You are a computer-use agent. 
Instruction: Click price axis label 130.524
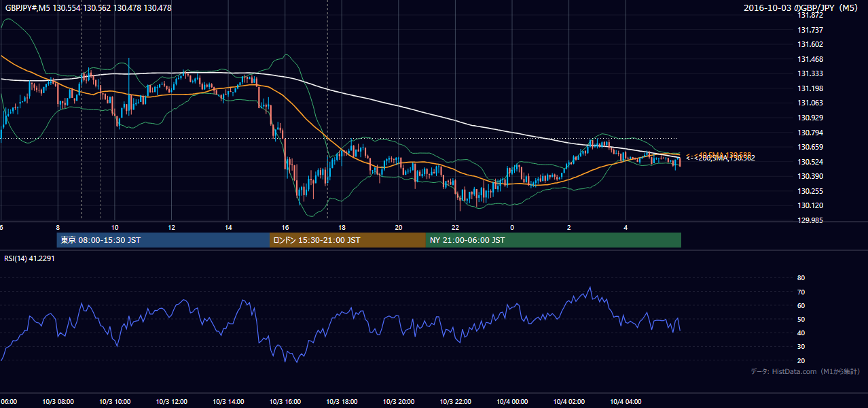[x=810, y=162]
